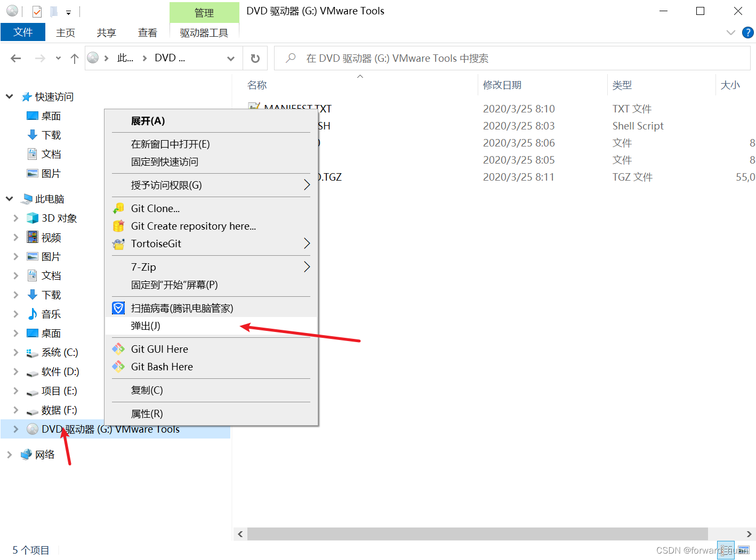The width and height of the screenshot is (756, 560).
Task: Choose 扫描病毒(腾讯电脑管家) menu entry
Action: [211, 309]
